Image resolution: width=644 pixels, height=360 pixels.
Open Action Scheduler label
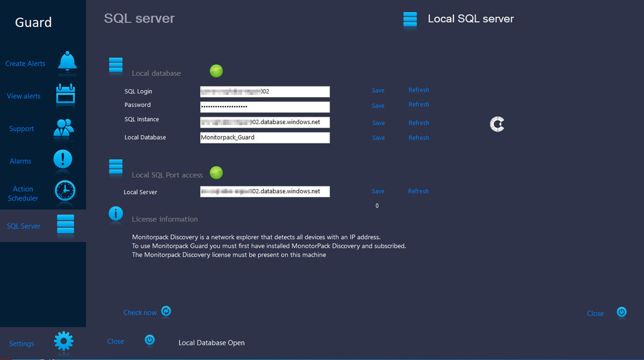tap(23, 194)
